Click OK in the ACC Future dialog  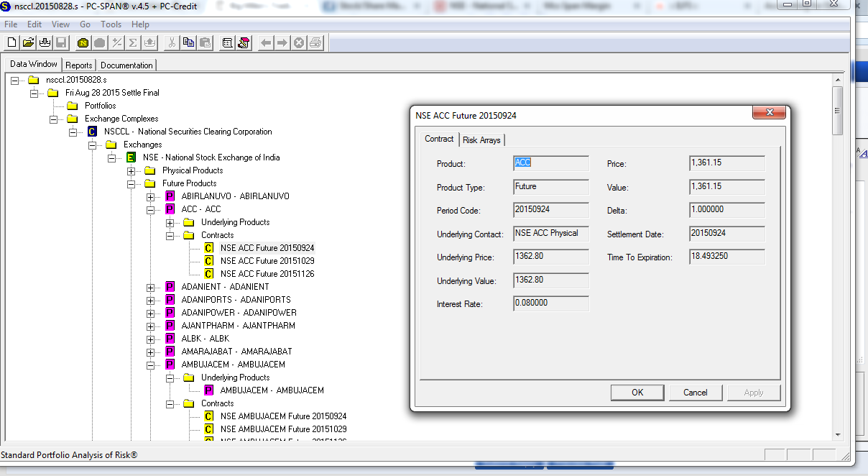[x=637, y=393]
